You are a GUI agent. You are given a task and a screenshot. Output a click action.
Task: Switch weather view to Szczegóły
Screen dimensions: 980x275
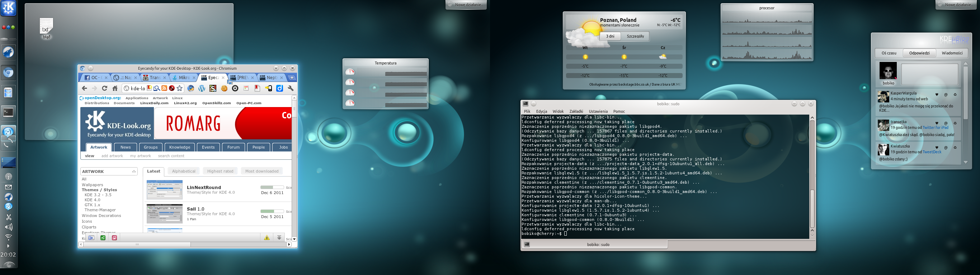coord(635,37)
